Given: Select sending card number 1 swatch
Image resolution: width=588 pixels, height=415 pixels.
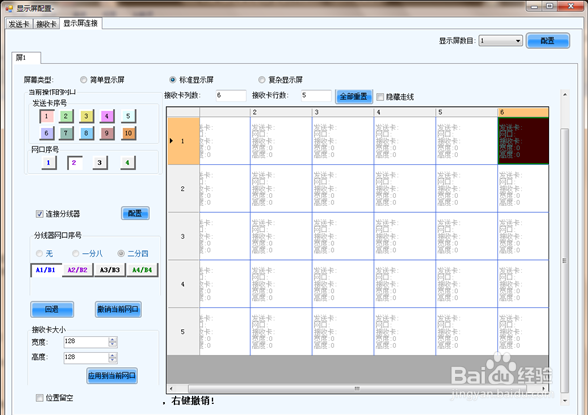Looking at the screenshot, I should click(47, 116).
